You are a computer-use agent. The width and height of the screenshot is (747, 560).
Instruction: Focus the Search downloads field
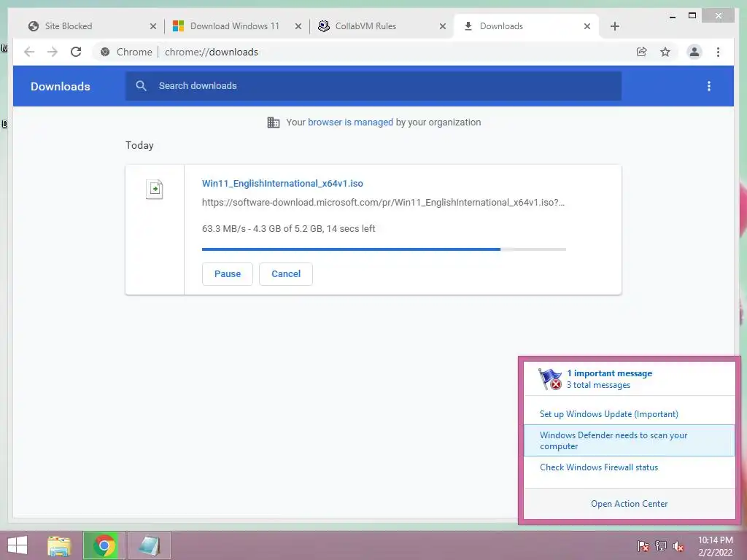click(x=373, y=86)
